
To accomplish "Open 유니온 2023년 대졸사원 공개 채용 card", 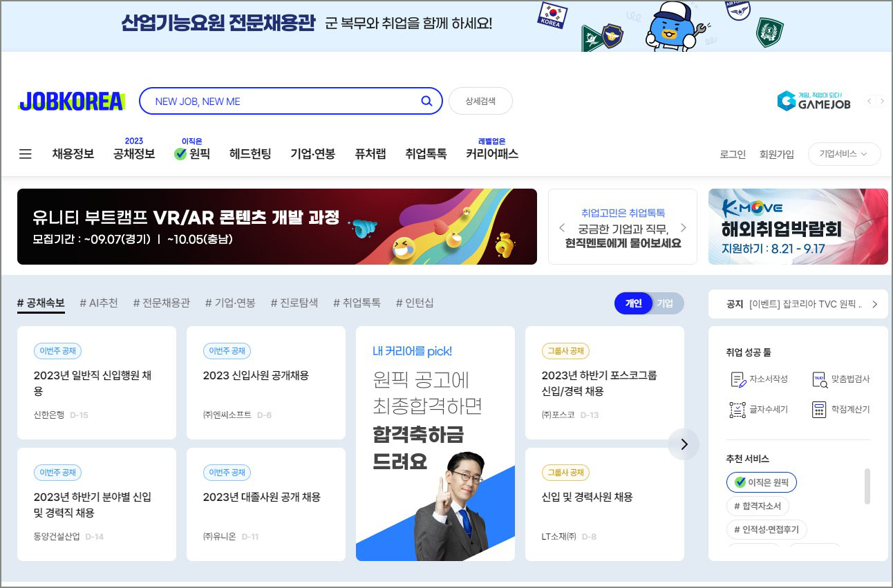I will point(266,504).
